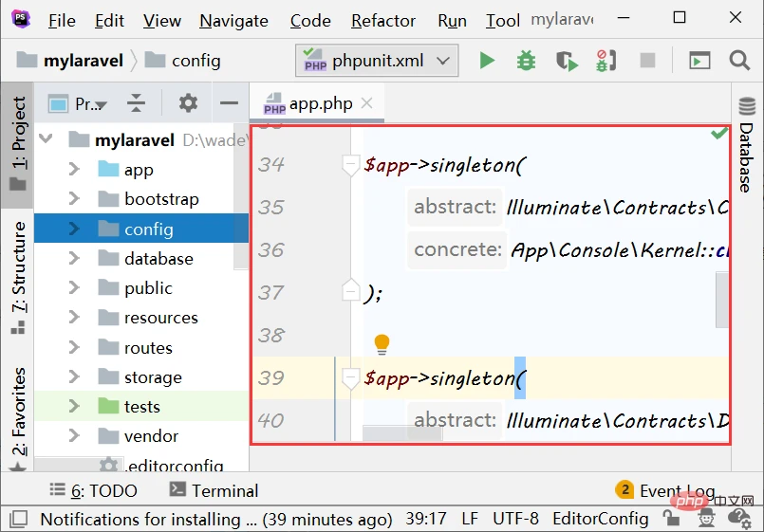Toggle the Database tool window
This screenshot has height=532, width=764.
pyautogui.click(x=747, y=142)
